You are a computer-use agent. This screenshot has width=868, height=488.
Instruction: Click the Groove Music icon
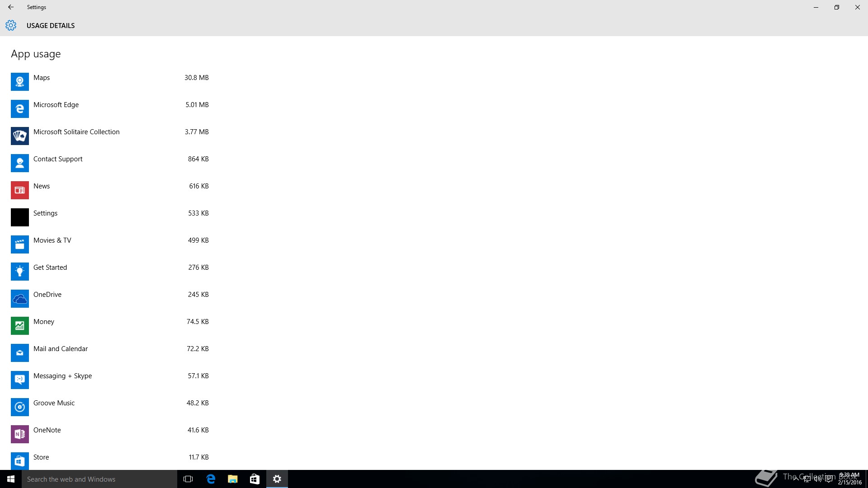20,407
